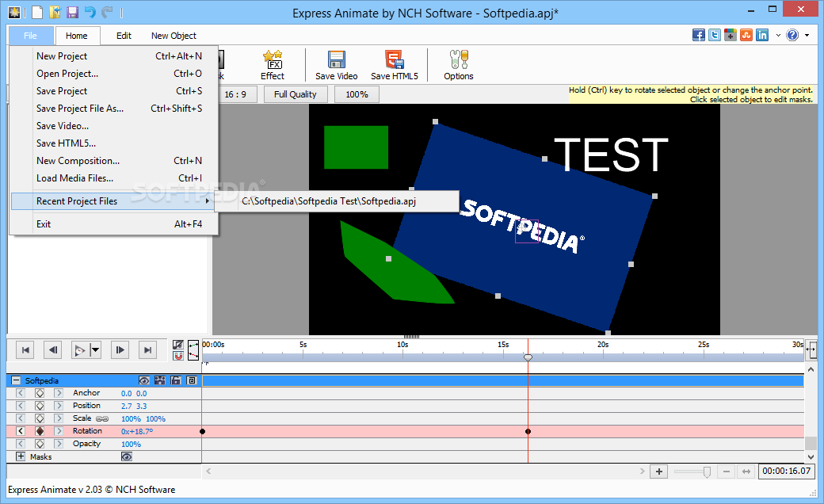Open play mode dropdown arrow
Image resolution: width=824 pixels, height=504 pixels.
point(95,350)
